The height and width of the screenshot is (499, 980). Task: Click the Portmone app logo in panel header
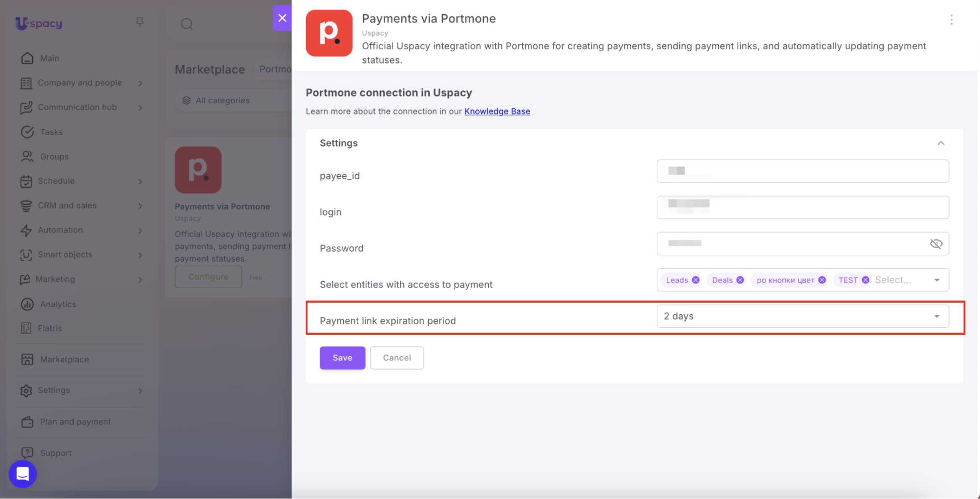click(x=329, y=33)
